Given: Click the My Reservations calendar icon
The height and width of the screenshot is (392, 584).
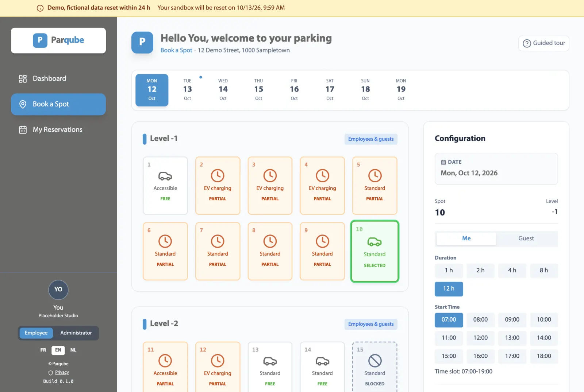Looking at the screenshot, I should 23,130.
